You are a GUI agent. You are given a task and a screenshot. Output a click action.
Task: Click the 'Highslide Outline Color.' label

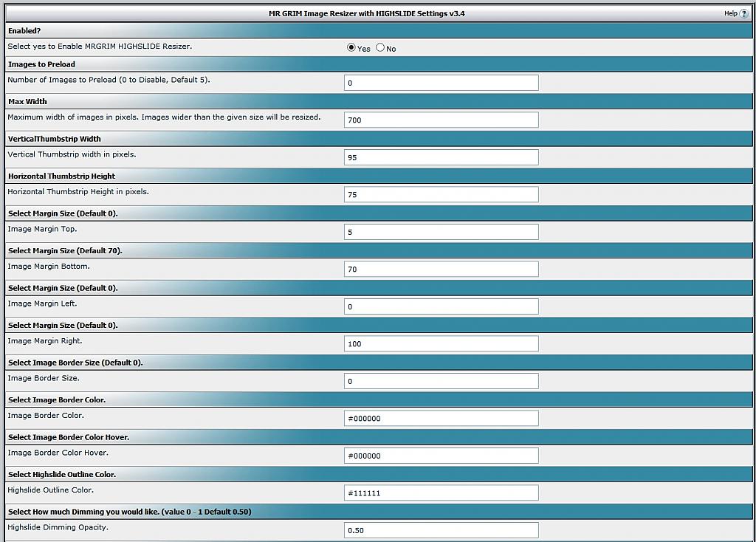51,490
